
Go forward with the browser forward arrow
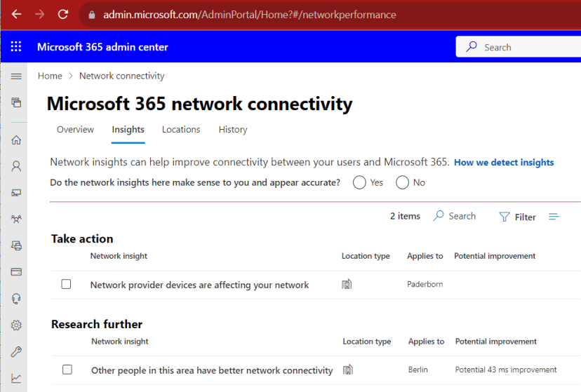point(40,15)
